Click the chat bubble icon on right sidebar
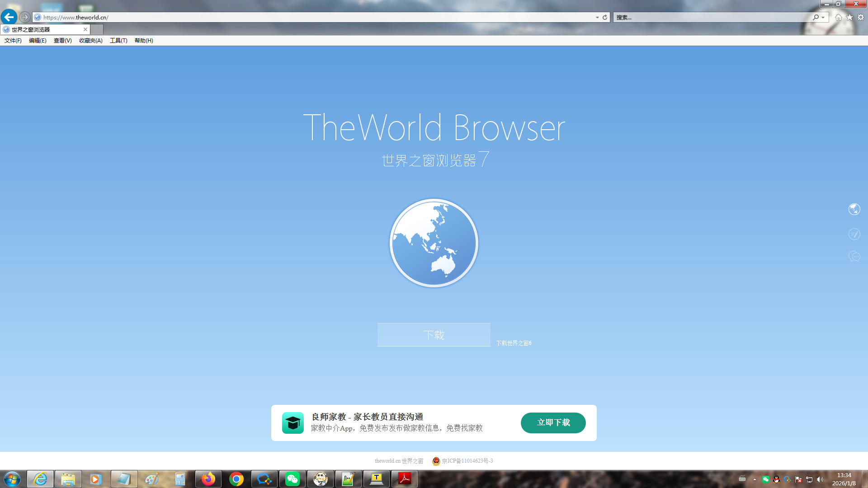The height and width of the screenshot is (488, 868). tap(854, 257)
